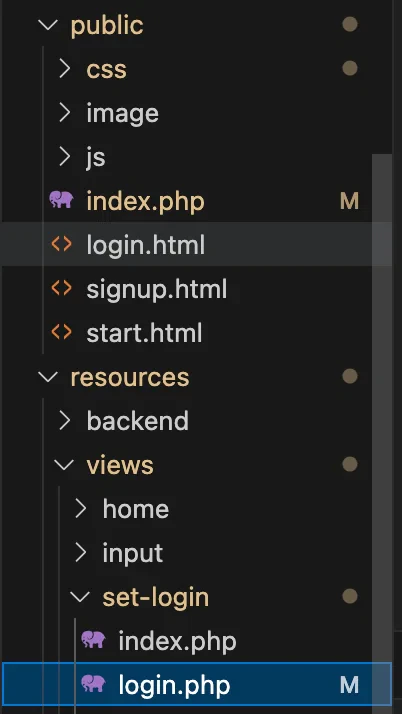This screenshot has width=402, height=714.
Task: Click the M modified badge on login.php
Action: [x=350, y=685]
